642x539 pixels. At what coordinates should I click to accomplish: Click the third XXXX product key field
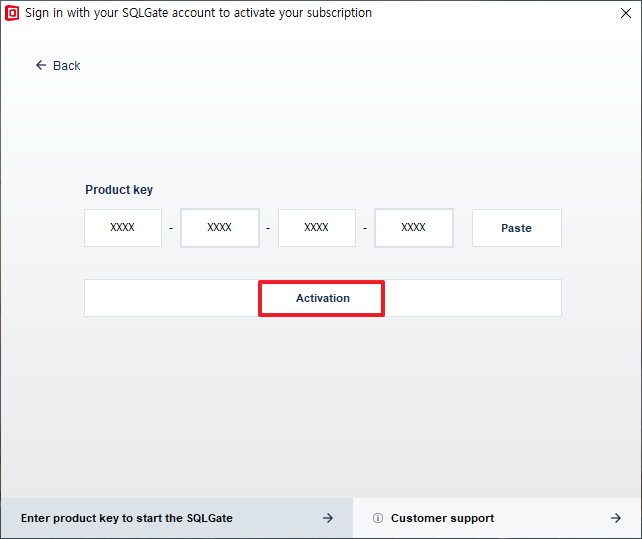point(317,228)
